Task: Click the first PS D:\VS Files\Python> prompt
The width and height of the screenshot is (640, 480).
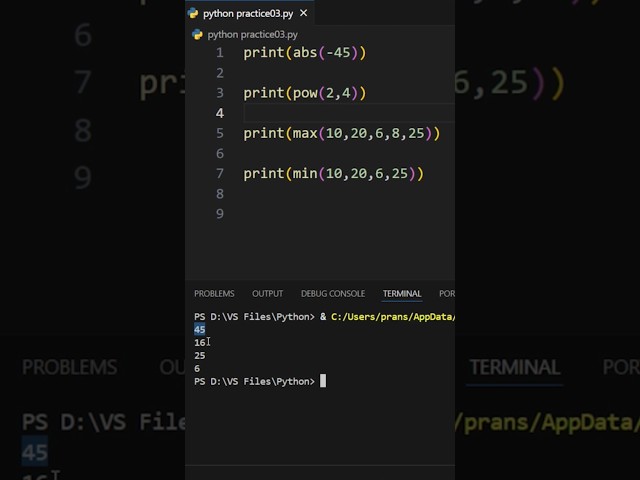Action: click(x=254, y=317)
